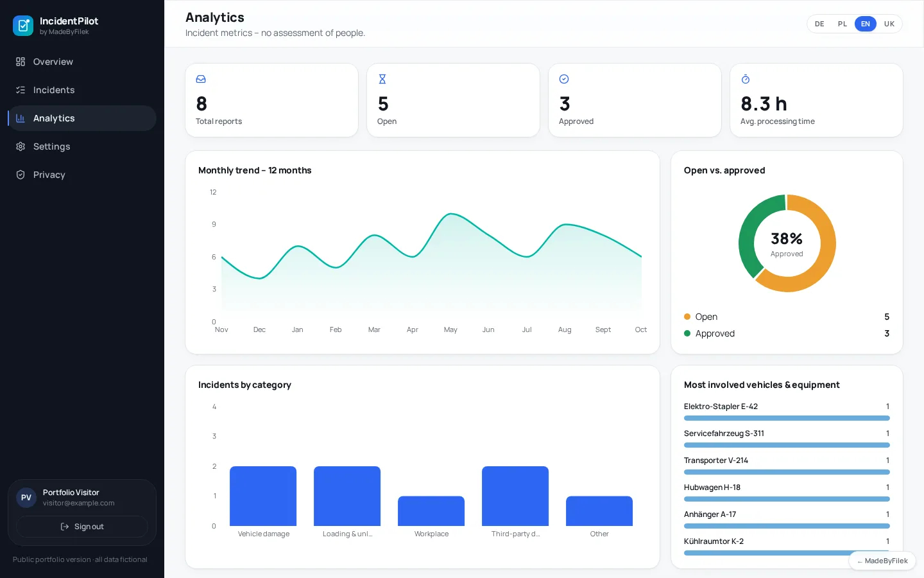Click the hourglass icon on Open card
This screenshot has width=924, height=578.
coord(382,79)
